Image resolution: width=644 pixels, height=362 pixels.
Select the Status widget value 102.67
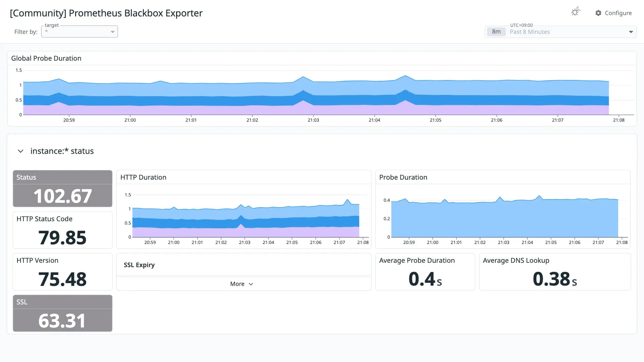[x=62, y=196]
